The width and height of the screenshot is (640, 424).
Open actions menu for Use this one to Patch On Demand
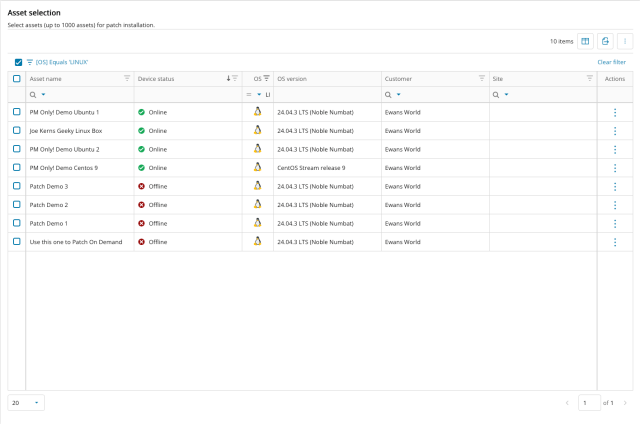pyautogui.click(x=615, y=242)
